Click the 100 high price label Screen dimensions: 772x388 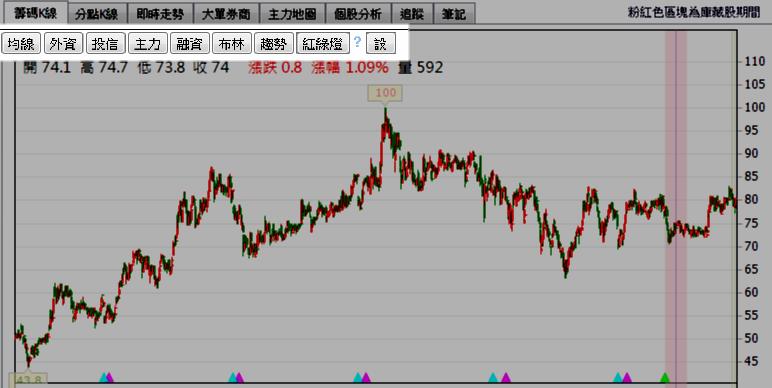pyautogui.click(x=385, y=93)
